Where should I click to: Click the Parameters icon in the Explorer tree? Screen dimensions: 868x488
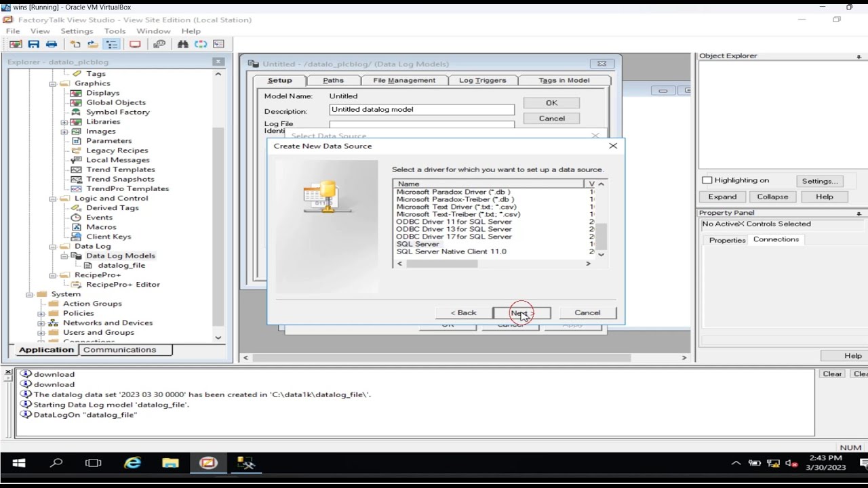(x=76, y=141)
